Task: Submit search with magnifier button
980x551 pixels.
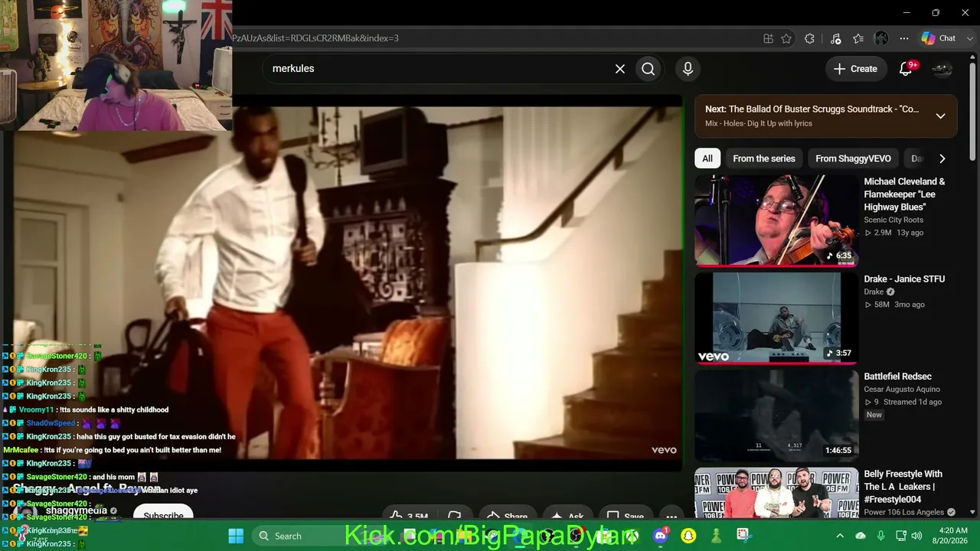Action: [648, 69]
